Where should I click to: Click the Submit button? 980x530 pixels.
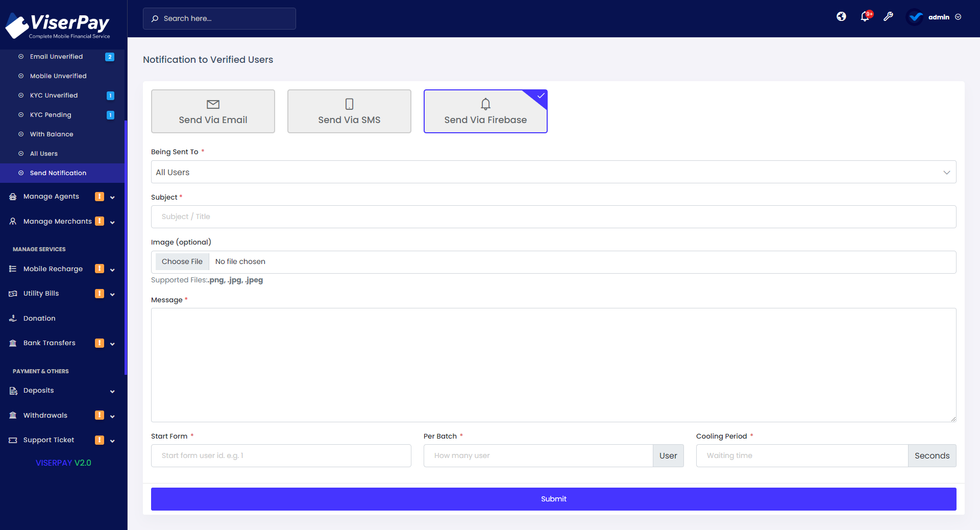pyautogui.click(x=553, y=499)
